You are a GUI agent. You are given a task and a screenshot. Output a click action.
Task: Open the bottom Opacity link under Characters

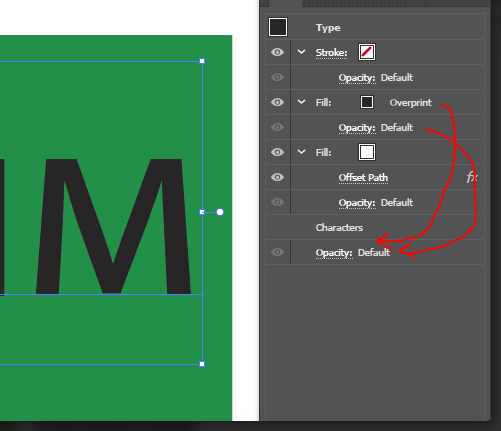coord(334,253)
